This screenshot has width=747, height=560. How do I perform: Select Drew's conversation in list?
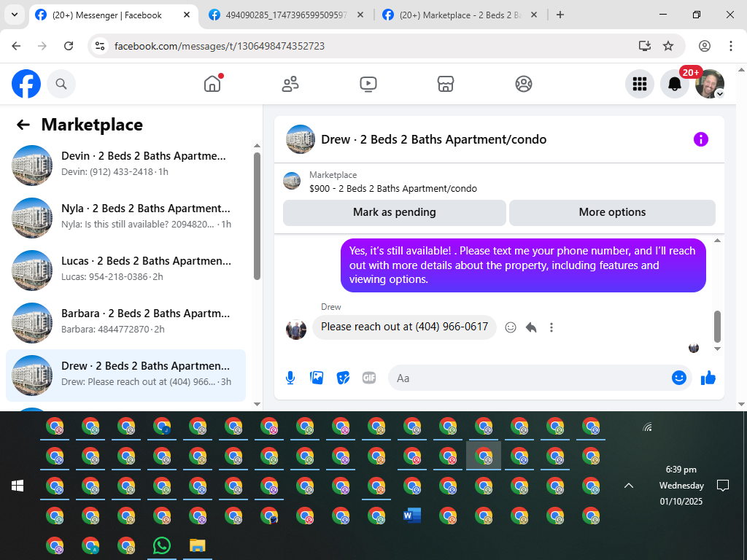(x=125, y=376)
